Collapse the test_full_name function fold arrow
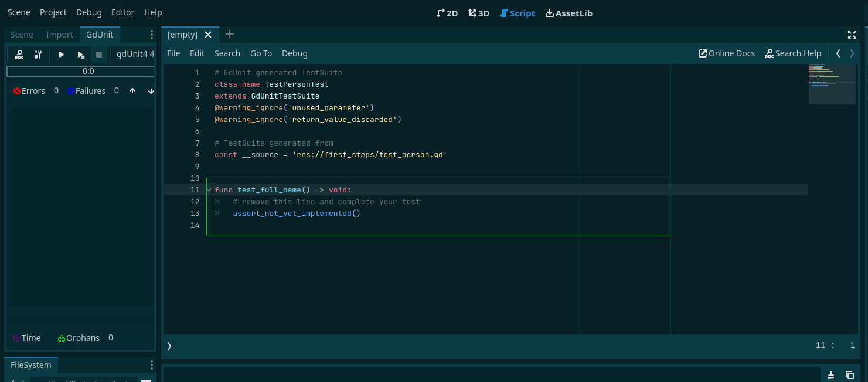This screenshot has height=382, width=868. point(209,190)
